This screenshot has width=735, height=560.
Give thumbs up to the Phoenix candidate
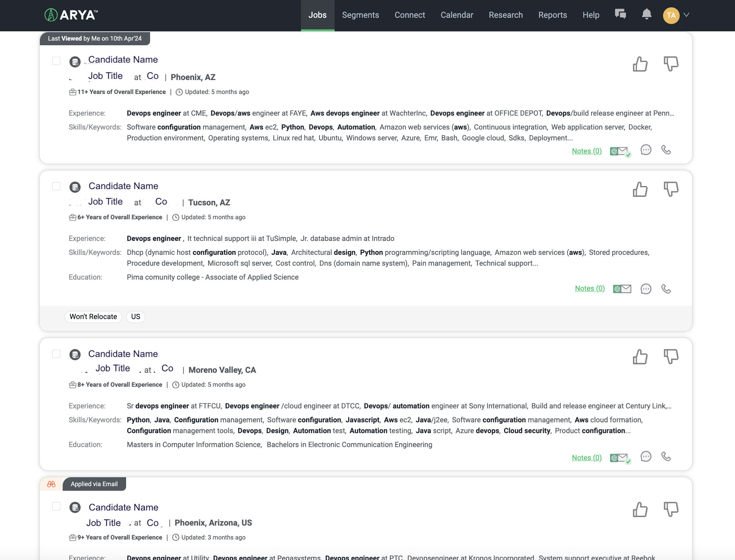[x=640, y=65]
